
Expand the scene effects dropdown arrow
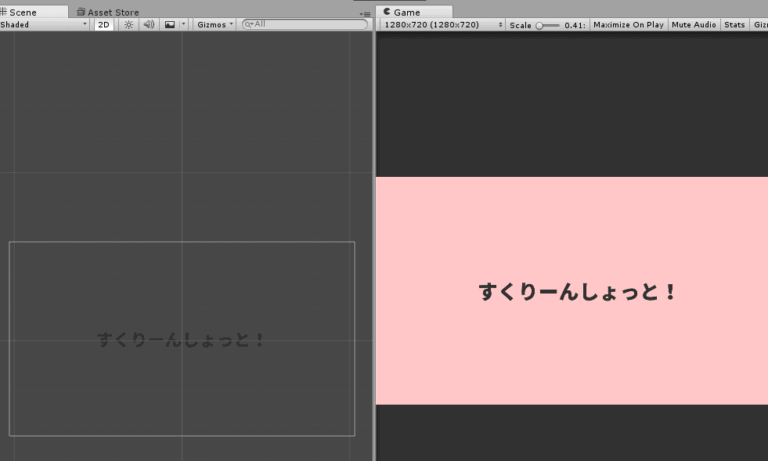183,24
